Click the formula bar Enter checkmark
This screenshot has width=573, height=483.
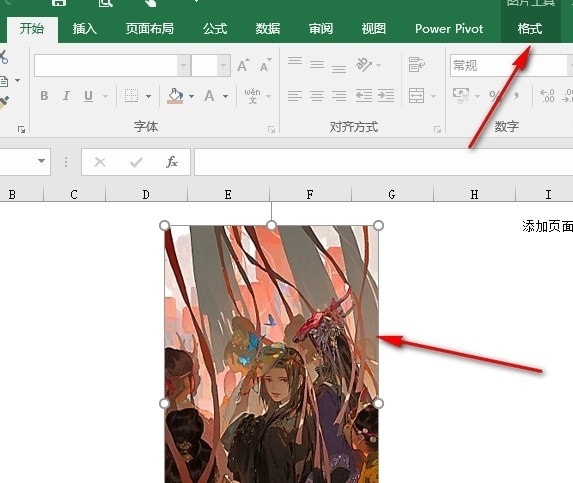(136, 162)
